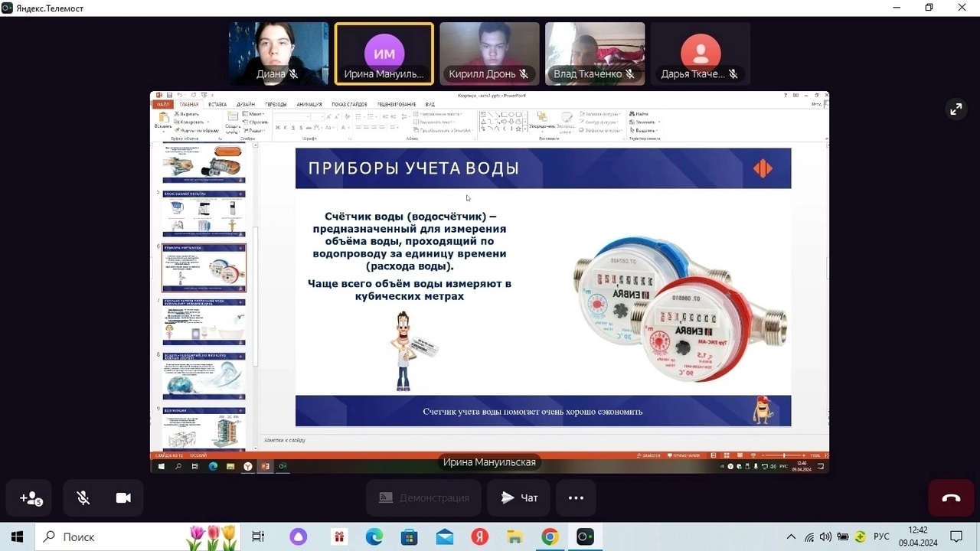Select Влад Ткаченко participant tile

595,54
